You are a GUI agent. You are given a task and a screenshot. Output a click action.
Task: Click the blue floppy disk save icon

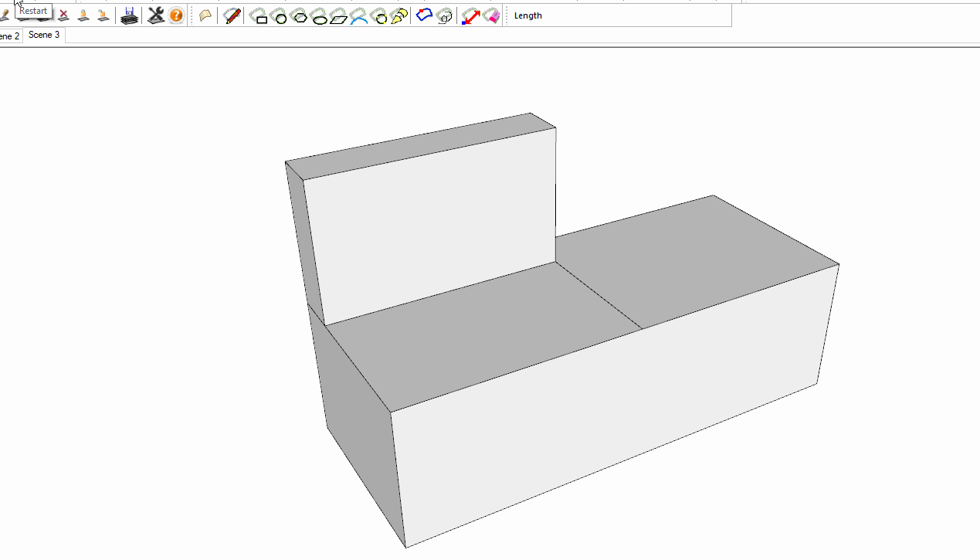[130, 15]
